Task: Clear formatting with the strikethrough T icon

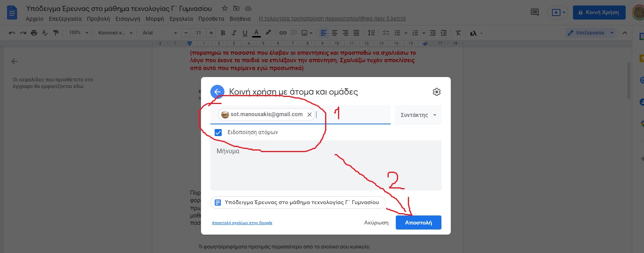Action: point(458,33)
